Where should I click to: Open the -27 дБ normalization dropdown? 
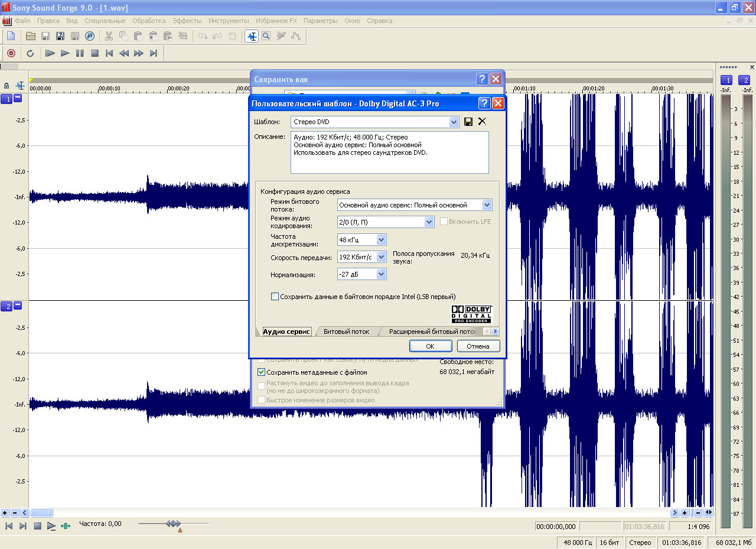pos(381,274)
